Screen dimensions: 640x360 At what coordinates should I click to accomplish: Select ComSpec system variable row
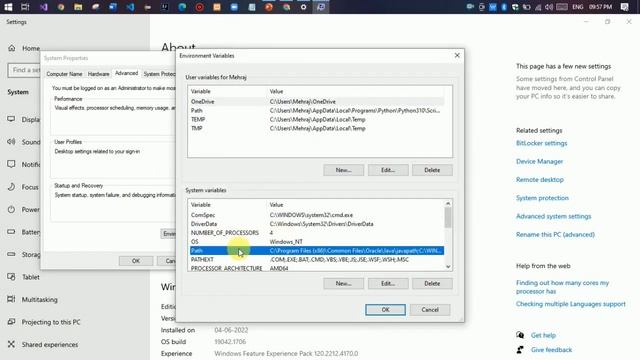(x=317, y=215)
